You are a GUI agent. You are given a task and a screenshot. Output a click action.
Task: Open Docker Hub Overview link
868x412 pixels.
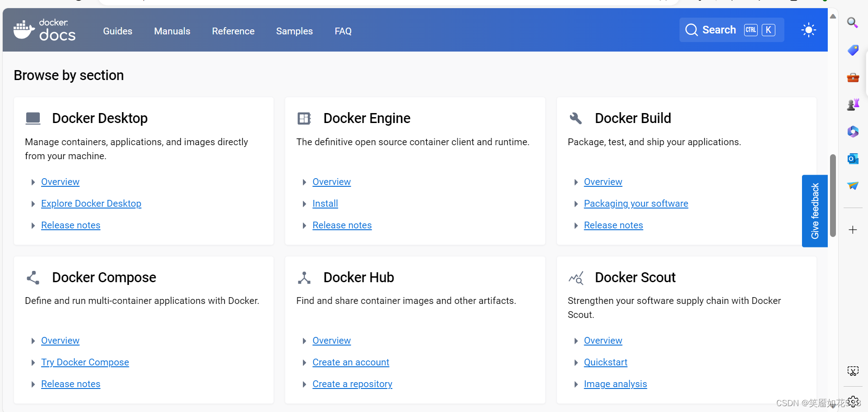click(331, 341)
